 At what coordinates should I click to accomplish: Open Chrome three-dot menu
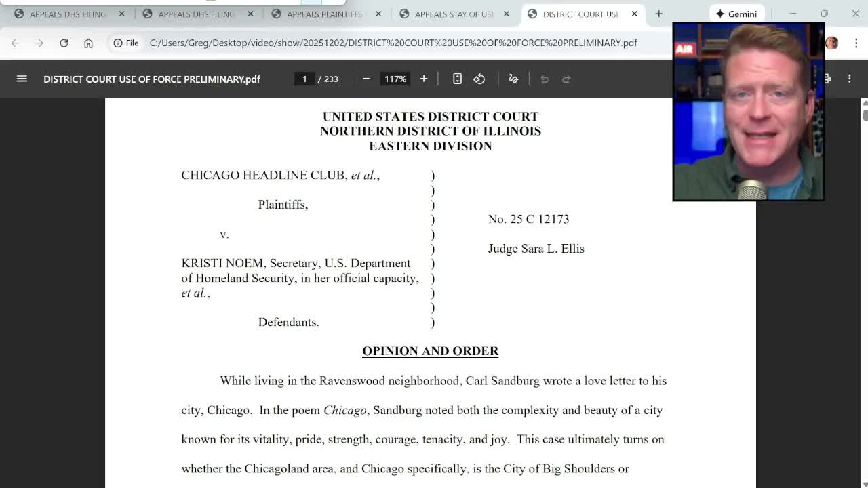[x=856, y=43]
